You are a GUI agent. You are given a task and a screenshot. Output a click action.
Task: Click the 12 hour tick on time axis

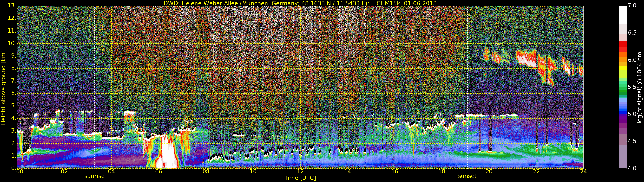[x=300, y=171]
